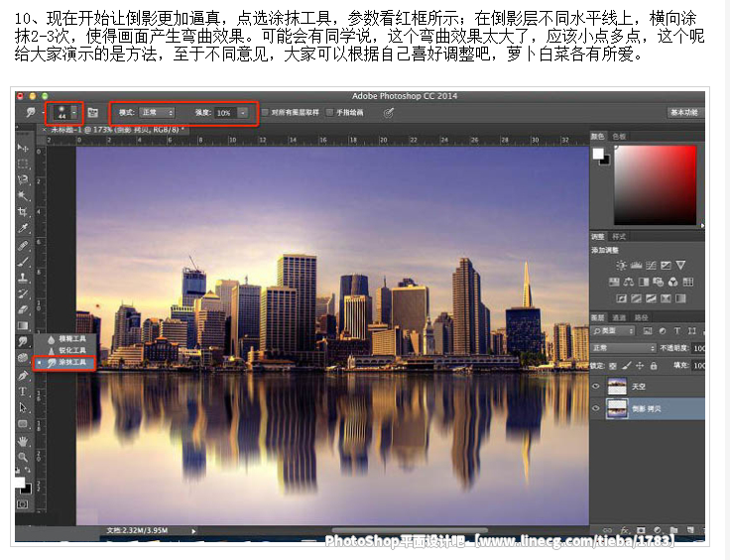Click the tablet pressure icon in options bar
Image resolution: width=730 pixels, height=560 pixels.
coord(388,113)
